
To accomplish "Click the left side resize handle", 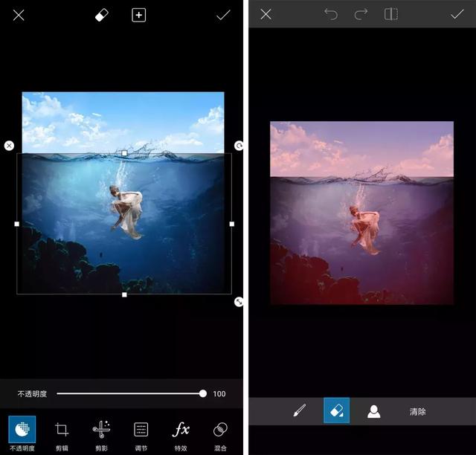I will tap(16, 224).
